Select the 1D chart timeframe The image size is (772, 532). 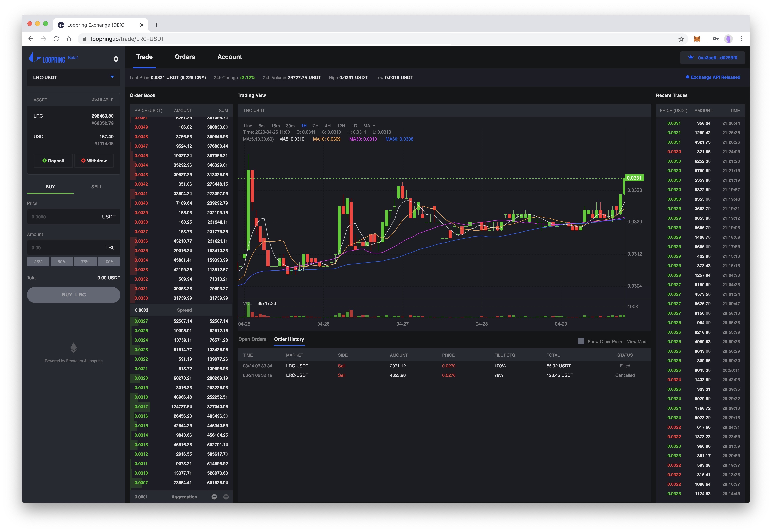pos(354,126)
